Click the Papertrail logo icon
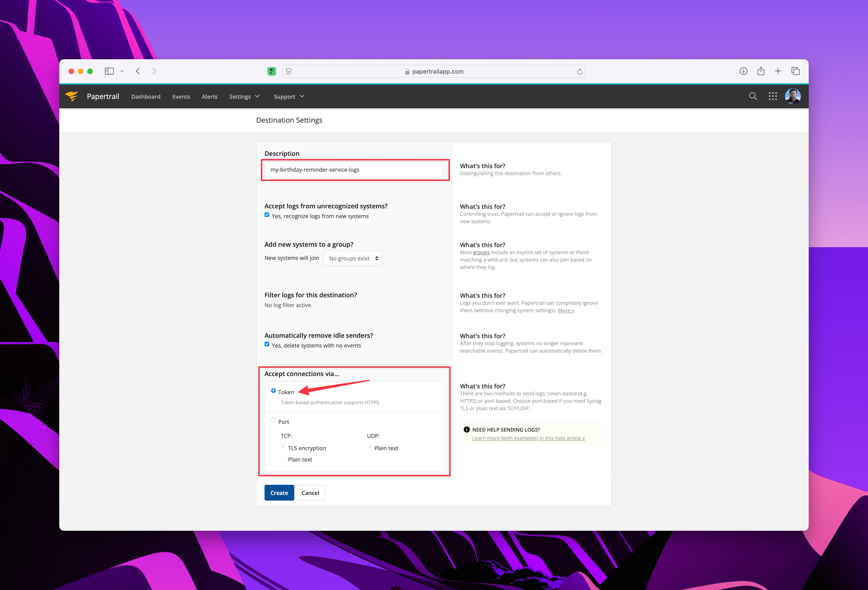The width and height of the screenshot is (868, 590). [71, 96]
